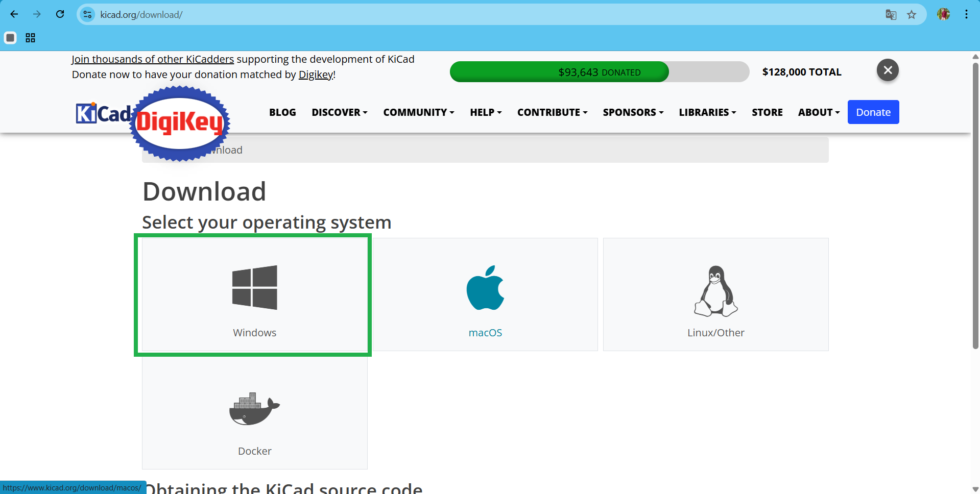The image size is (980, 494).
Task: Open the STORE menu item
Action: pyautogui.click(x=767, y=112)
